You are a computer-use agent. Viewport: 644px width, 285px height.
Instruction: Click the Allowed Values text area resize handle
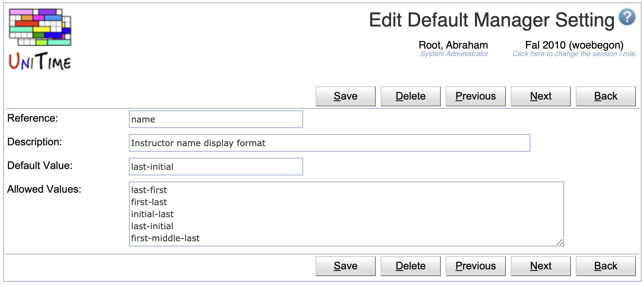pyautogui.click(x=560, y=242)
